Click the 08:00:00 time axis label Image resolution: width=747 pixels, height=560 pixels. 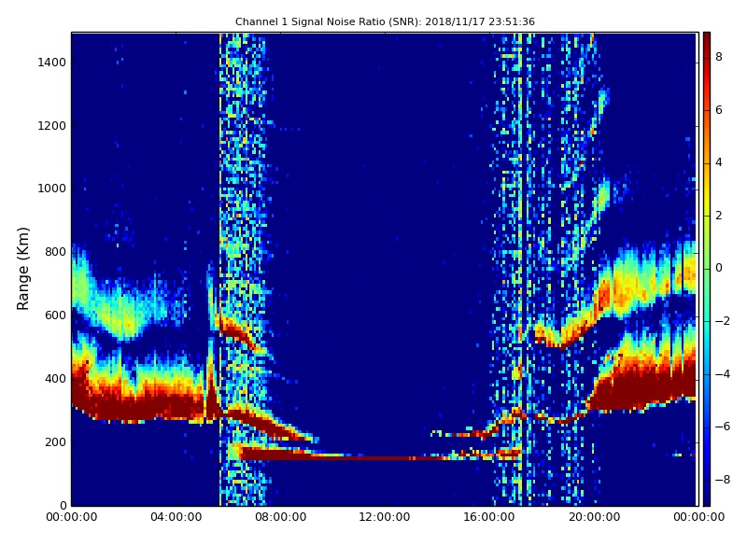[281, 517]
